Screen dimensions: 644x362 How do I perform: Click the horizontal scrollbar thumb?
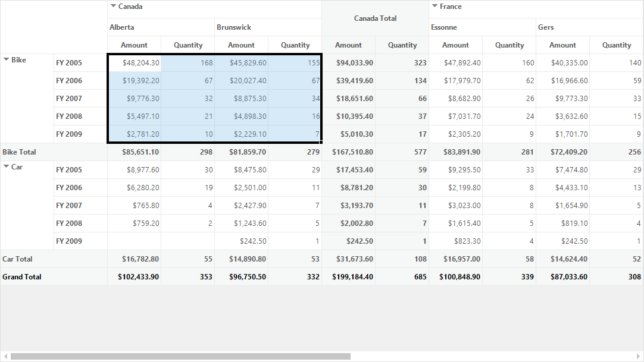point(180,356)
